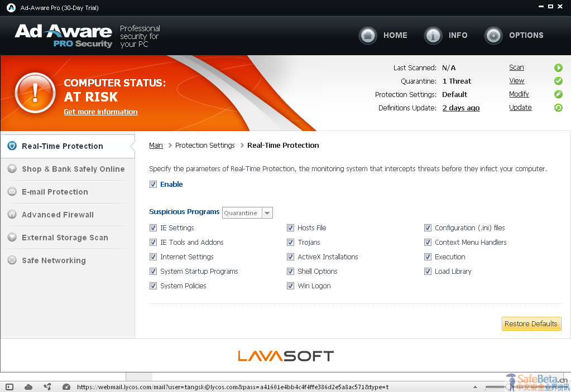Click the Restore Defaults button
Screen dimensions: 571x392
531,323
